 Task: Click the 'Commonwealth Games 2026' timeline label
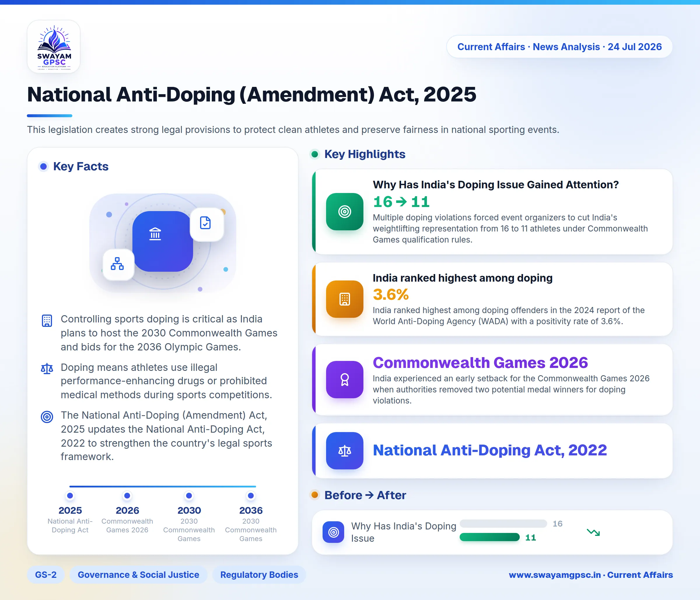[x=127, y=525]
